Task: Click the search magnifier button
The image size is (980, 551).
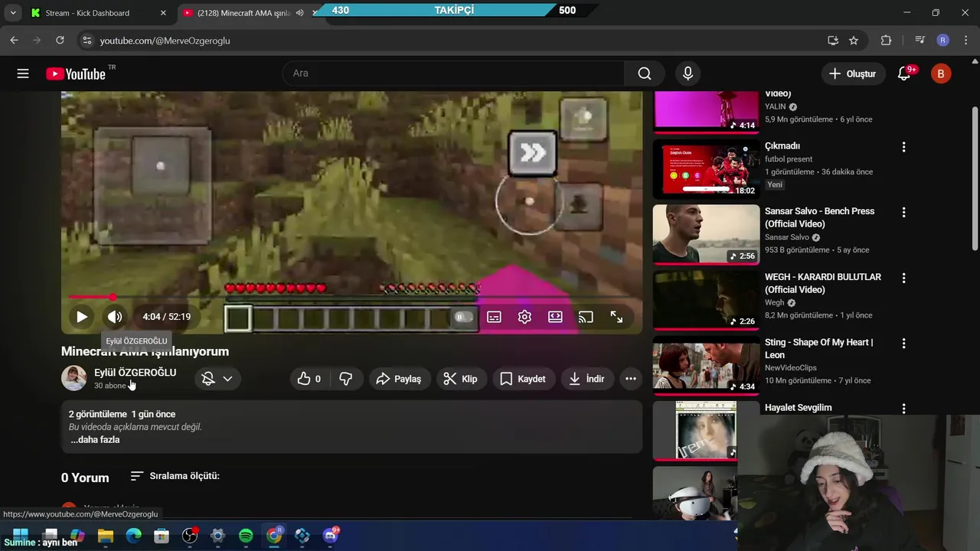Action: click(x=645, y=73)
